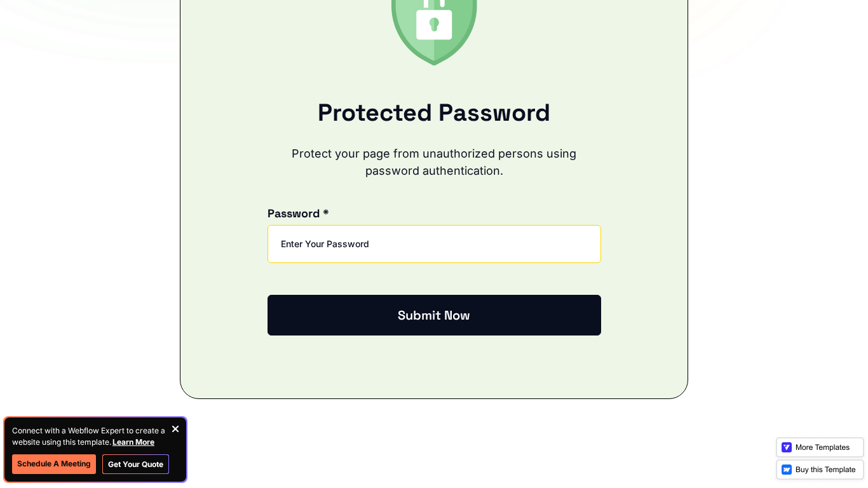Dismiss the Webflow Expert promo with the X
The height and width of the screenshot is (488, 868).
[x=175, y=429]
